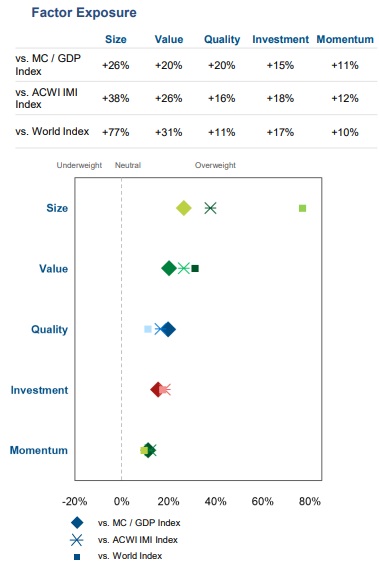Click the yellow-green diamond marker in Size row
Image resolution: width=379 pixels, height=564 pixels.
pos(184,208)
